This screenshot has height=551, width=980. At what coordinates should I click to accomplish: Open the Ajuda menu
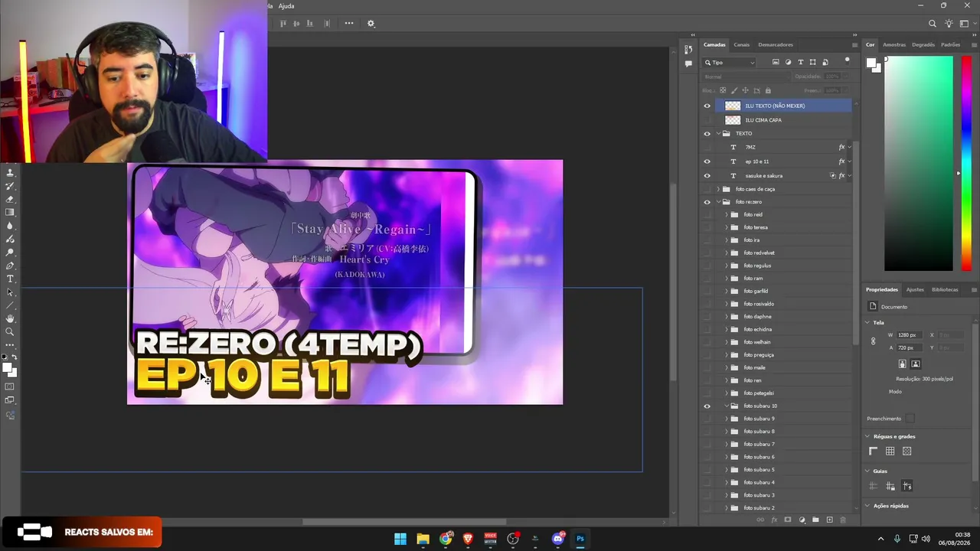click(x=286, y=6)
